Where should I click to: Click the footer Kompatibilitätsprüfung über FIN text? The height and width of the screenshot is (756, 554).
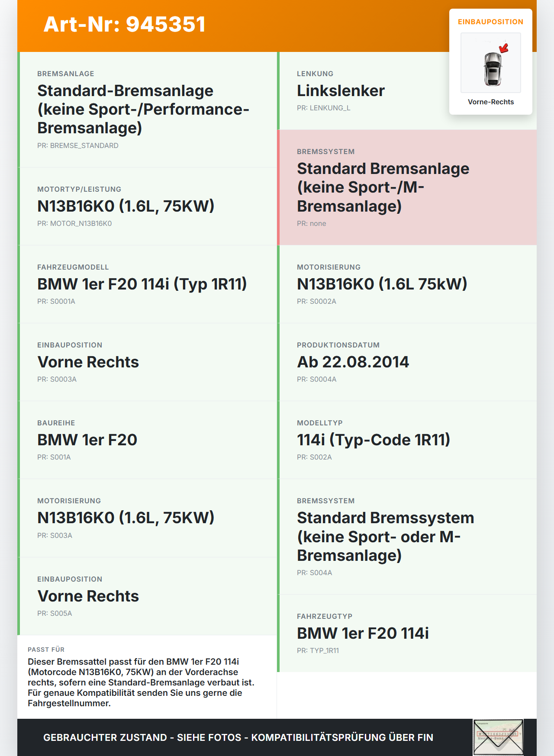tap(342, 737)
